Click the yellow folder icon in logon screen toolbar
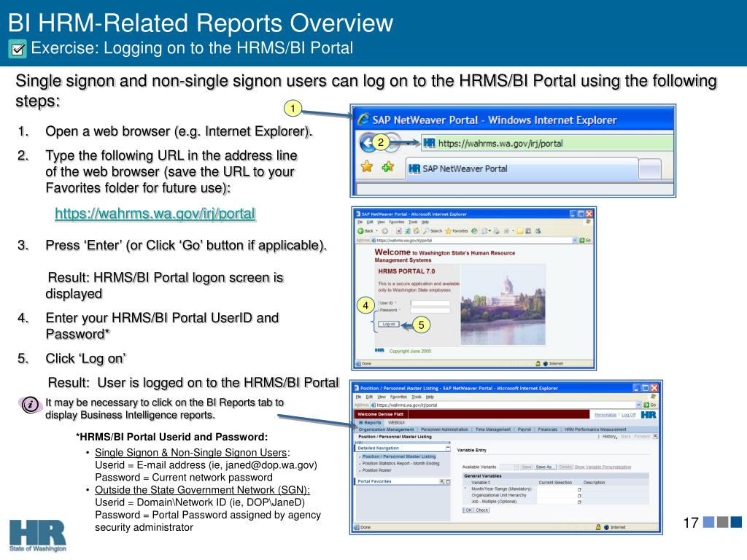This screenshot has height=560, width=747. click(x=520, y=231)
